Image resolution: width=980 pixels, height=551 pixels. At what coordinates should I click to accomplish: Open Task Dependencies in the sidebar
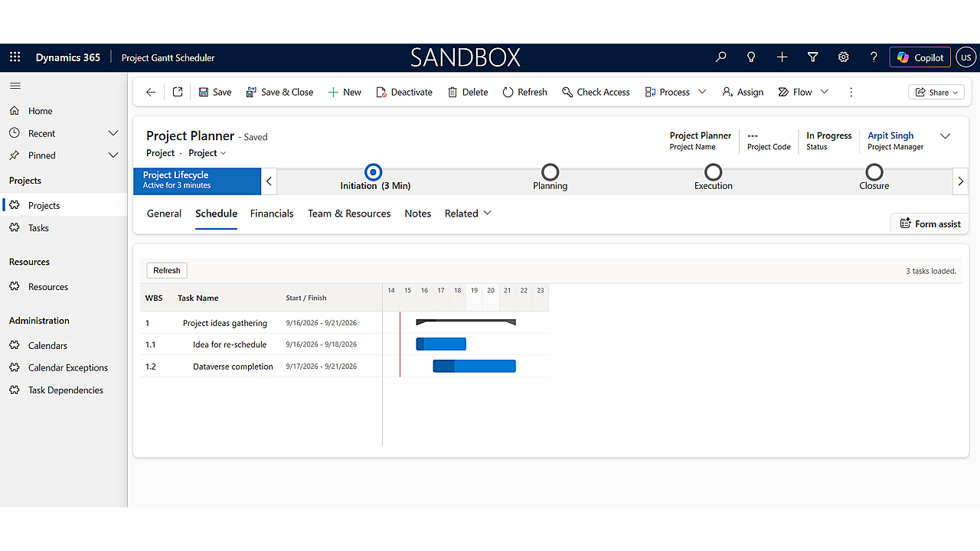[66, 390]
